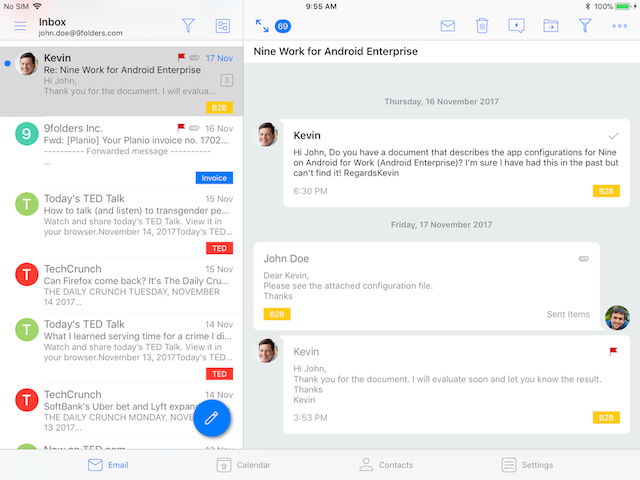640x480 pixels.
Task: Tap the B2B label on John Doe's message
Action: coord(277,314)
